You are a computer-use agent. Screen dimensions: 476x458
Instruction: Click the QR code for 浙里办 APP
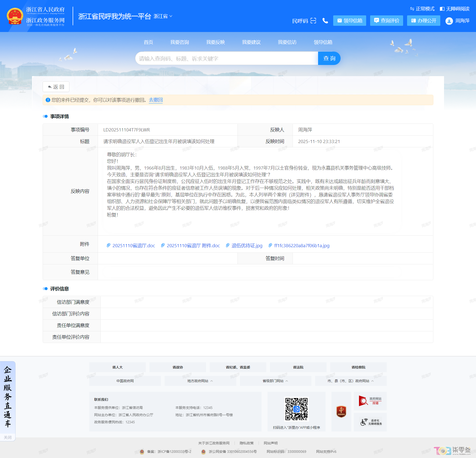click(x=296, y=409)
